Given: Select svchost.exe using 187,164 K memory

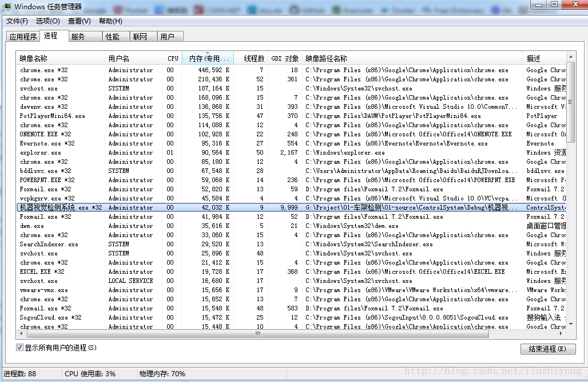Looking at the screenshot, I should pyautogui.click(x=291, y=88).
